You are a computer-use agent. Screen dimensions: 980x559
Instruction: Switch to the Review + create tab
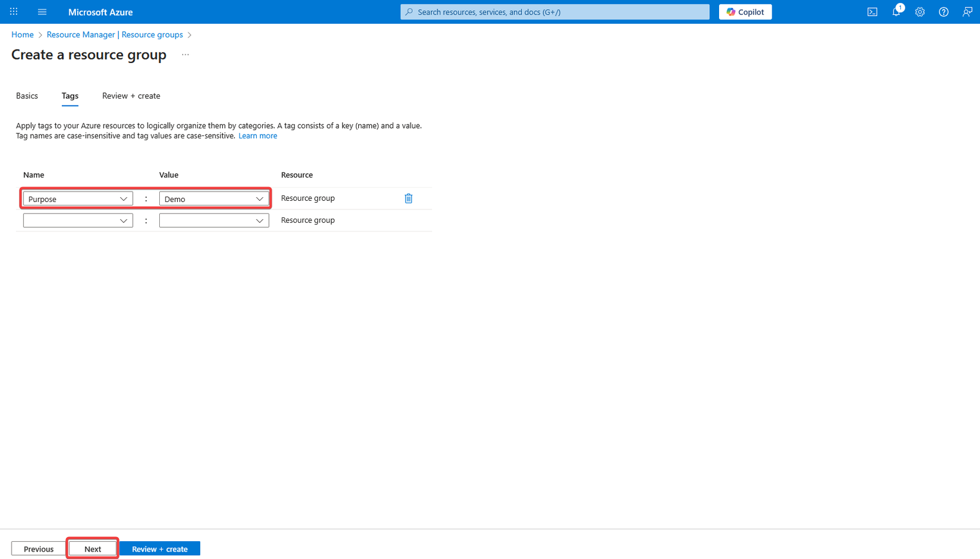click(131, 96)
